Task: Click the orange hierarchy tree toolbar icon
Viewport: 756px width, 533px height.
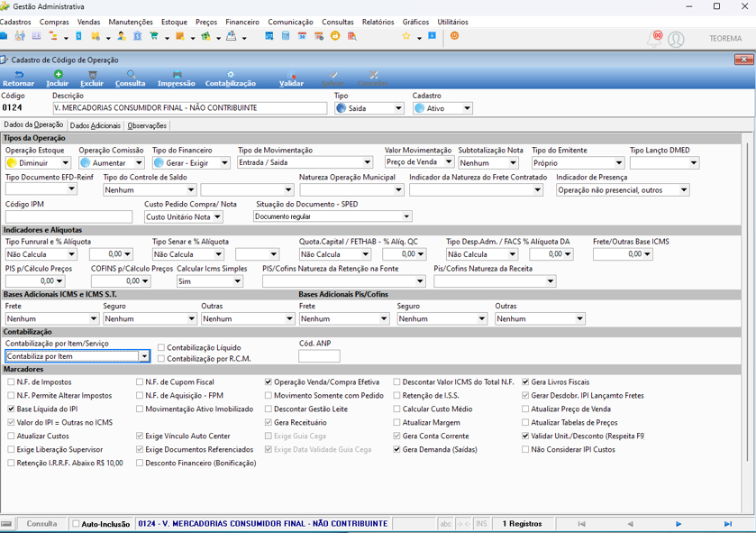Action: coord(53,36)
